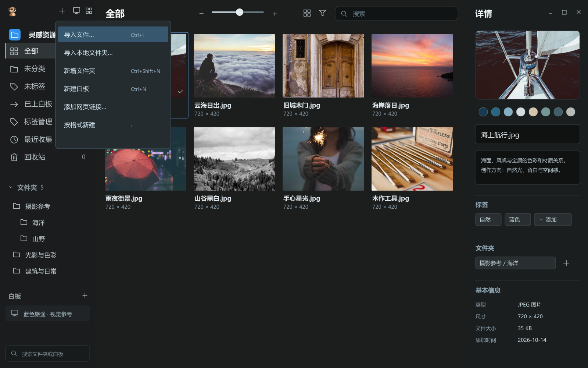Open 回收站 trash in sidebar
The height and width of the screenshot is (368, 588).
tap(48, 157)
